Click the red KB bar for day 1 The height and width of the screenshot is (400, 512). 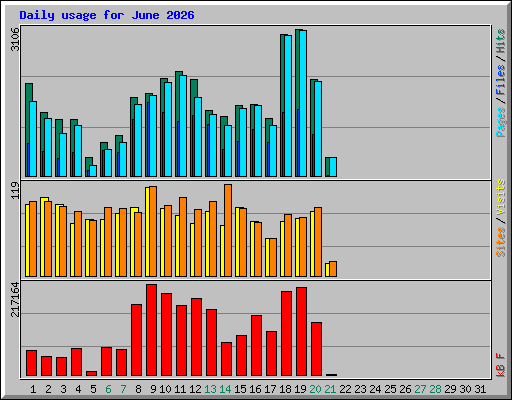click(31, 363)
